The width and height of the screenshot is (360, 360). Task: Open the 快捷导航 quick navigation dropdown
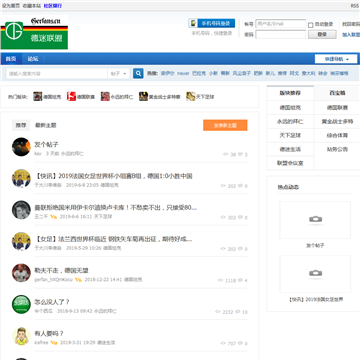[336, 59]
